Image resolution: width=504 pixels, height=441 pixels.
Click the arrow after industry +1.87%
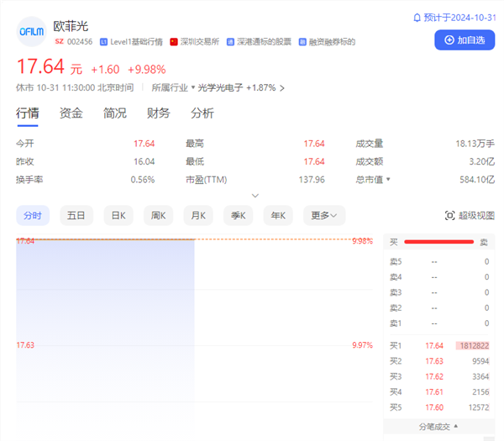coord(282,88)
